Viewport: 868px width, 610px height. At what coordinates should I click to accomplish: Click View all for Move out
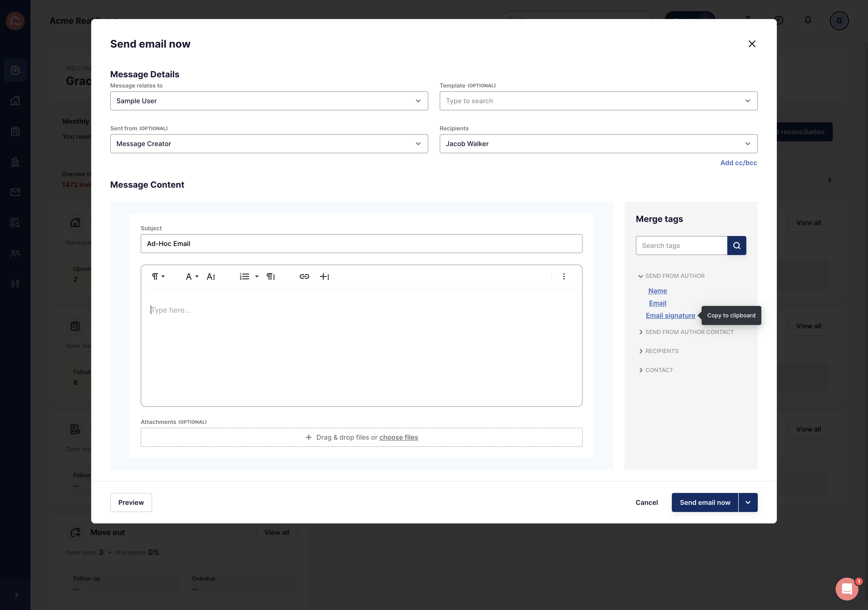pos(276,532)
